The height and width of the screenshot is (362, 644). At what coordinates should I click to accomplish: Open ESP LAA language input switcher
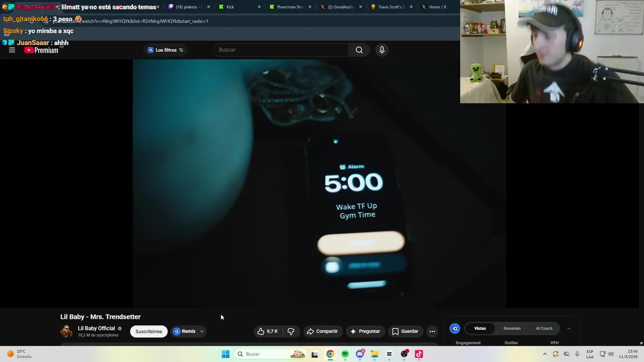tap(590, 354)
